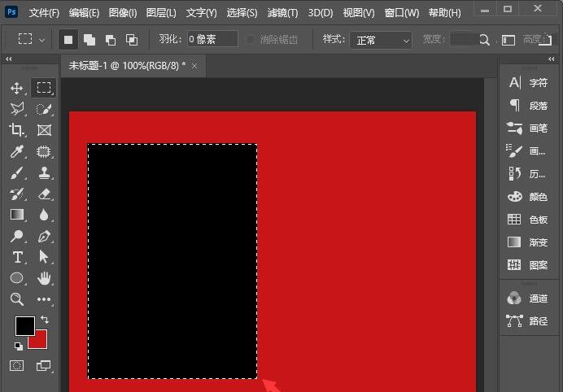Activate the Hand tool
This screenshot has width=563, height=392.
pyautogui.click(x=44, y=278)
